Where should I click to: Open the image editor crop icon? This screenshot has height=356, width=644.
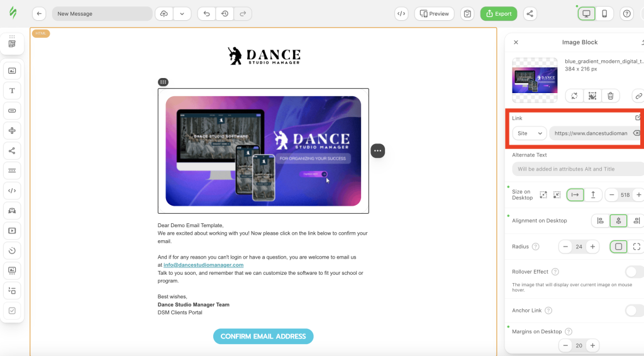592,96
